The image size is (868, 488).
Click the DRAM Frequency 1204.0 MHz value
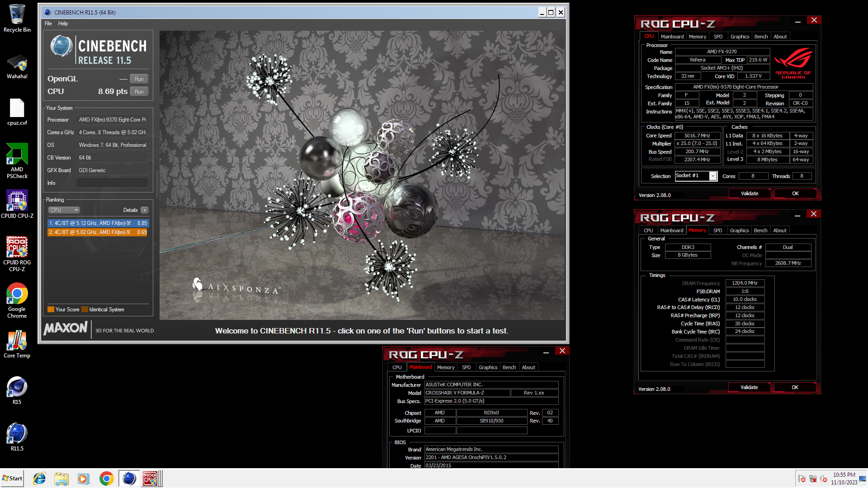click(745, 283)
